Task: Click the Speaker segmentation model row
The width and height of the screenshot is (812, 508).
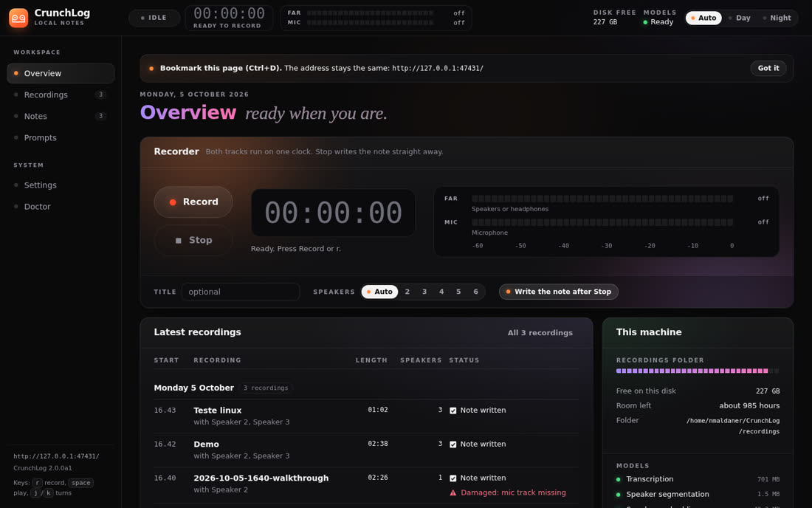Action: [x=698, y=495]
